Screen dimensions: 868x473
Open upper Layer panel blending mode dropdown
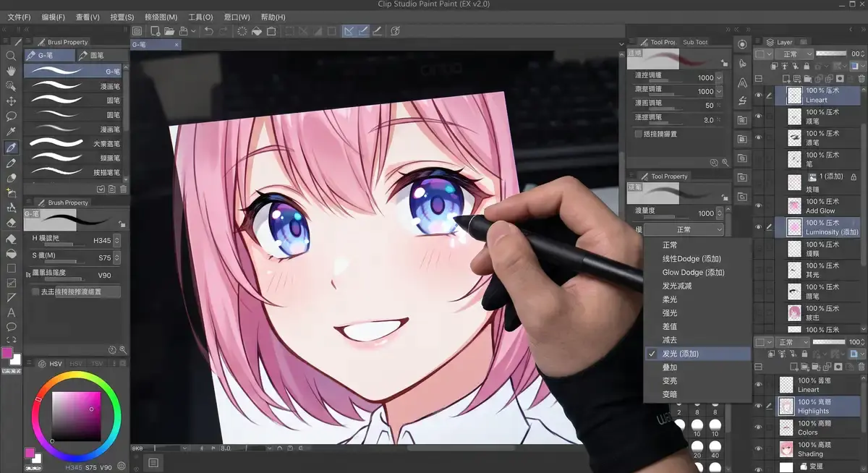click(793, 54)
